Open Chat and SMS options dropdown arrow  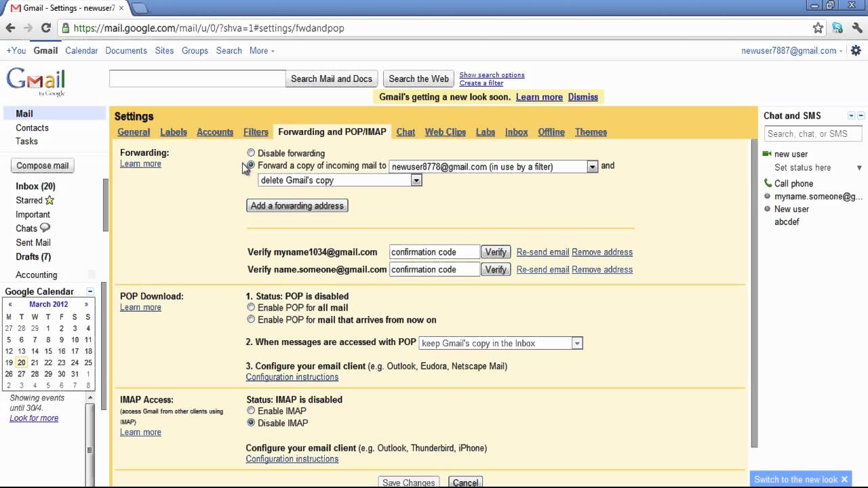click(852, 116)
